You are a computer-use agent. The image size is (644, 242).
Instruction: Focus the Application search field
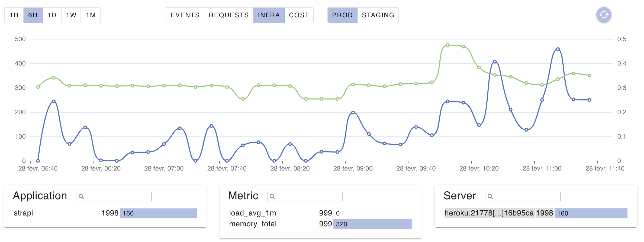pyautogui.click(x=114, y=197)
